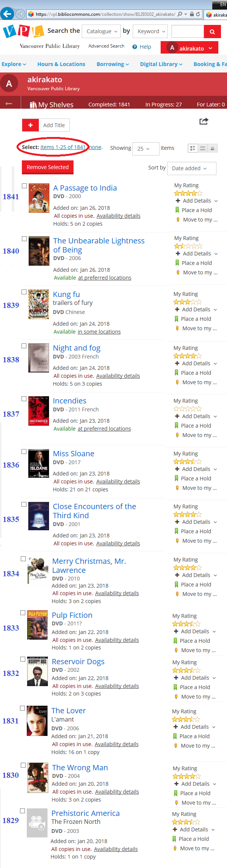227x868 pixels.
Task: Click the browser back arrow button
Action: (x=7, y=14)
